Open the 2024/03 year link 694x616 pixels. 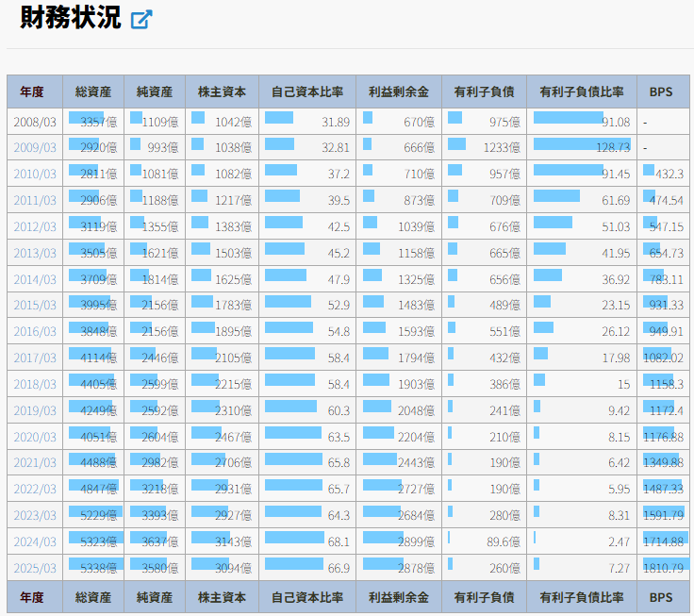click(35, 542)
